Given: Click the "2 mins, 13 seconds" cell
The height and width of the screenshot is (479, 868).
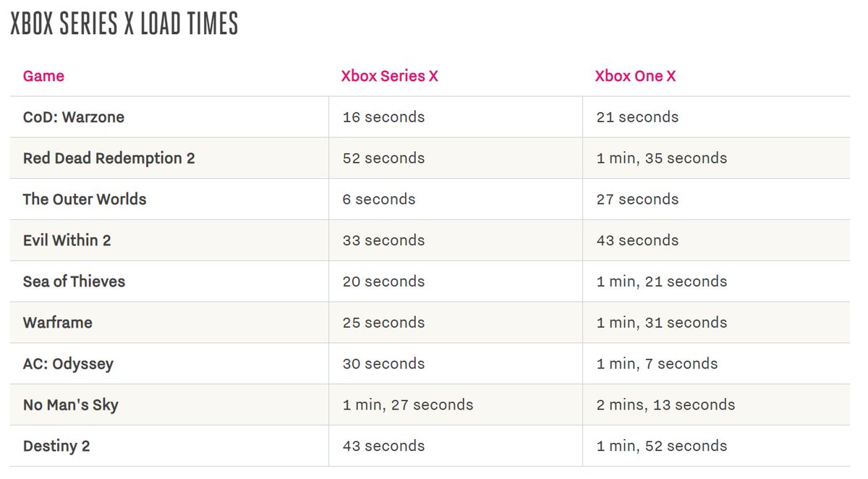Looking at the screenshot, I should pos(665,405).
